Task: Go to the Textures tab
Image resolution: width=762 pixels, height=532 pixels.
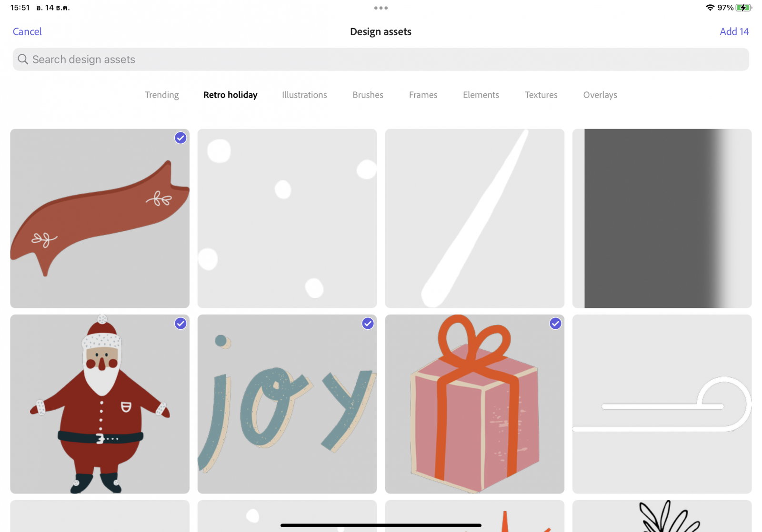Action: (x=541, y=95)
